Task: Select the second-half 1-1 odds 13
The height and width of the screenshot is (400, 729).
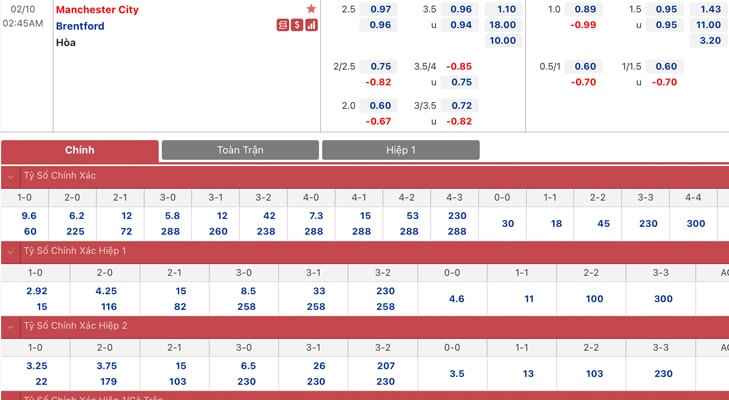Action: tap(528, 374)
